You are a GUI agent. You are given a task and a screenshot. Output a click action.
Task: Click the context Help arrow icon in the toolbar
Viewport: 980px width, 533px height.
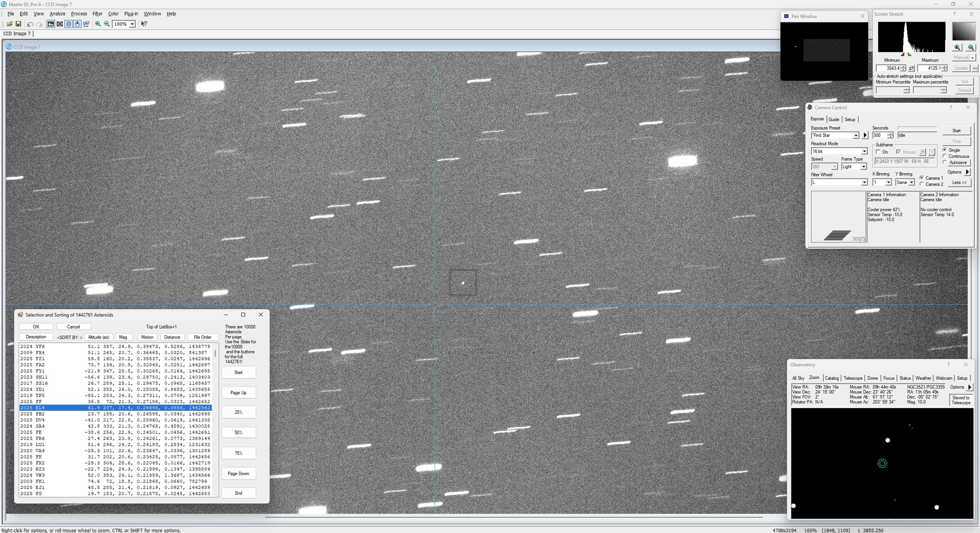[144, 24]
